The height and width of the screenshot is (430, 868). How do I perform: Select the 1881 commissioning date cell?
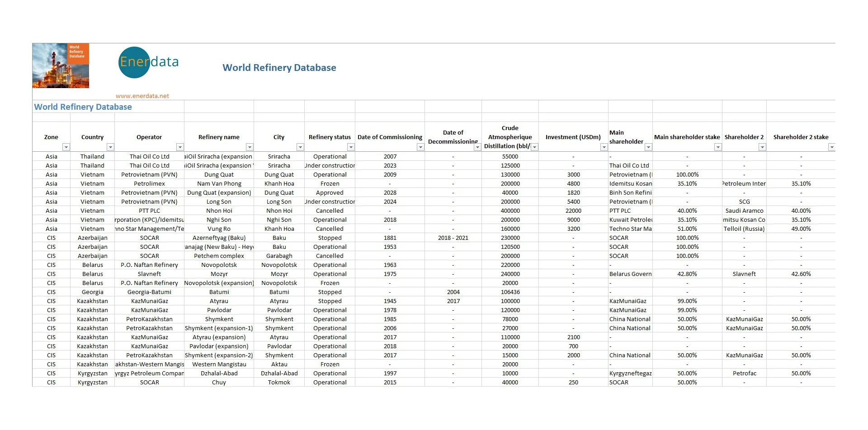[x=390, y=238]
